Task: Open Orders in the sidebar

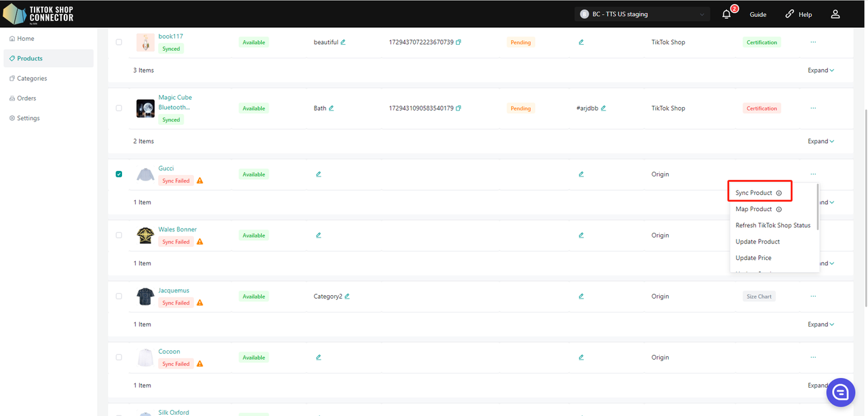Action: (x=48, y=98)
